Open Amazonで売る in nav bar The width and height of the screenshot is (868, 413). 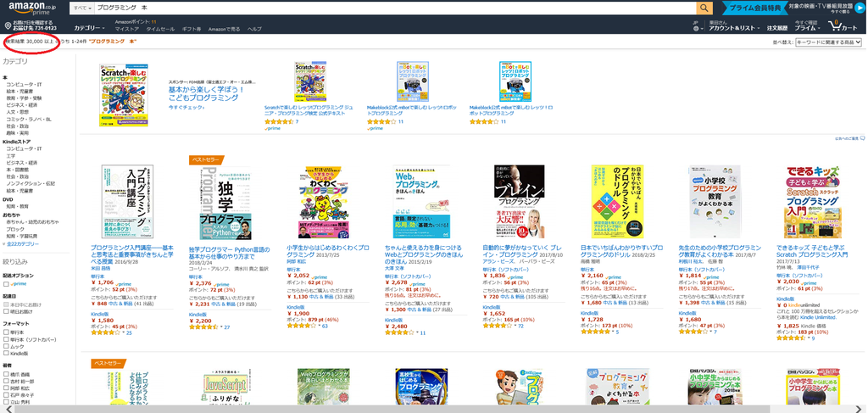pyautogui.click(x=224, y=29)
